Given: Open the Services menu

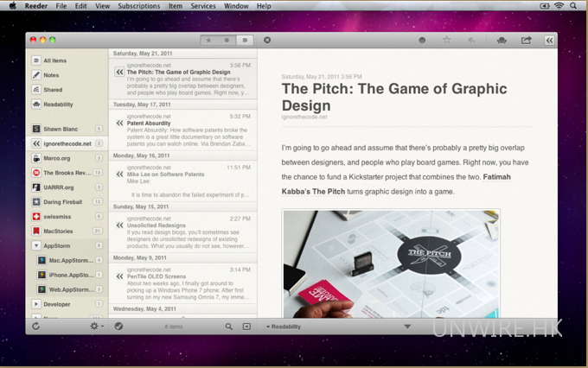Looking at the screenshot, I should (203, 6).
